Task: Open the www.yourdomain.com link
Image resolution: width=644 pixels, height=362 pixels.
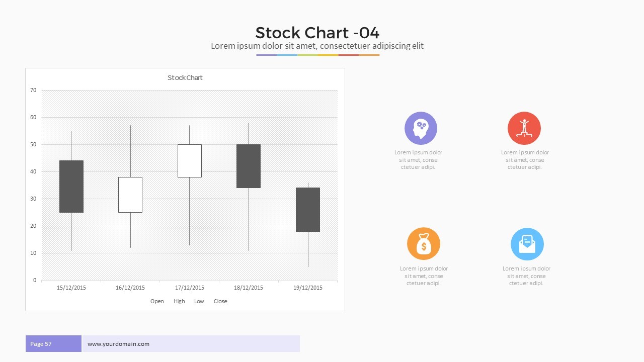Action: 118,344
